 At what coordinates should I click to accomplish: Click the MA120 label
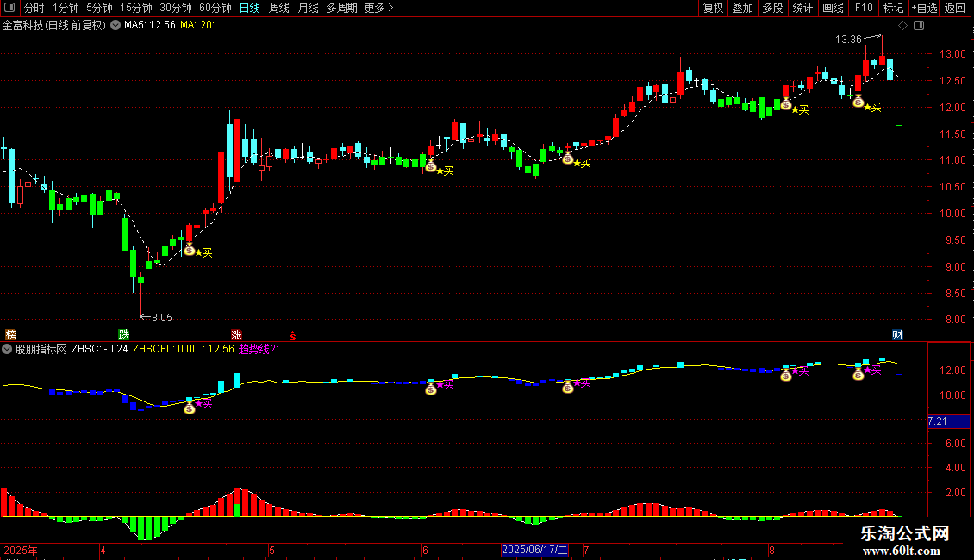click(197, 25)
